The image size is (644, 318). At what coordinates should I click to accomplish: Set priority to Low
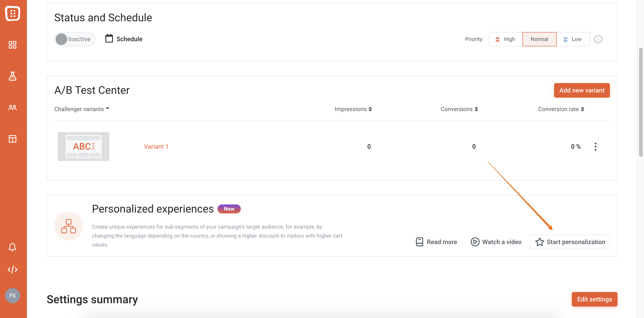(x=573, y=39)
